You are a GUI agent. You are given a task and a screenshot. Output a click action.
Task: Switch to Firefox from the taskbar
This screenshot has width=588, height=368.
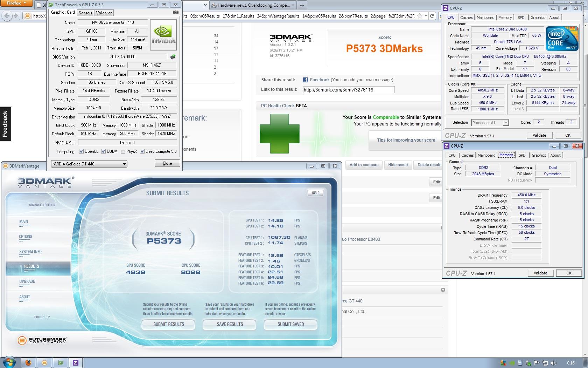[28, 363]
